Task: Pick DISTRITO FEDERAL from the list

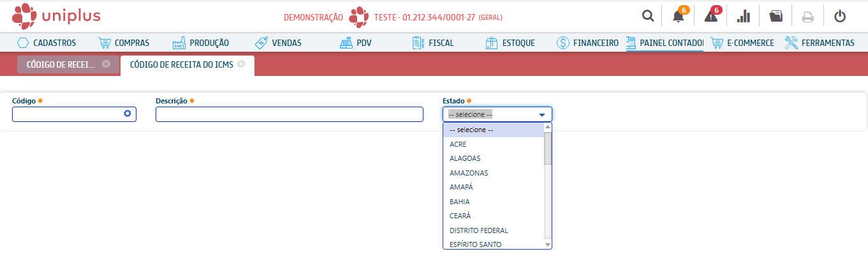Action: 478,230
